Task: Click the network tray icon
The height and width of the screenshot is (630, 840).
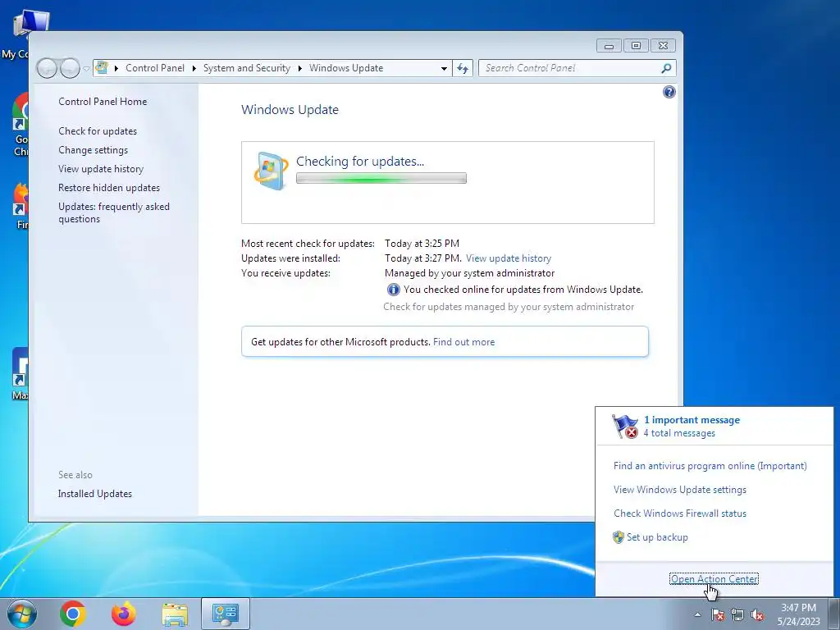Action: click(x=737, y=614)
